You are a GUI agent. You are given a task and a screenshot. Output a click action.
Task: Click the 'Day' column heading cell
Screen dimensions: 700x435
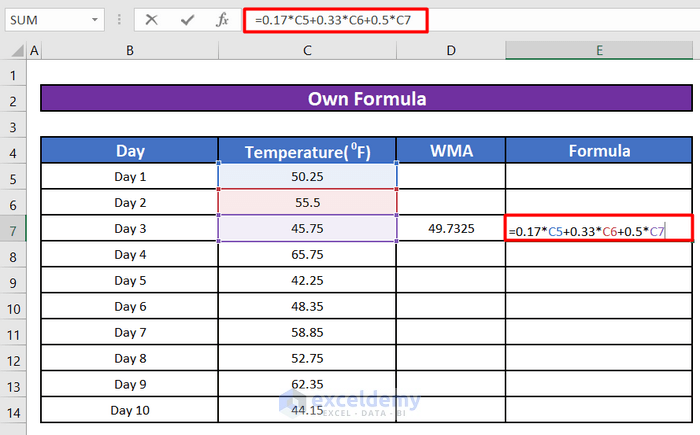[130, 151]
